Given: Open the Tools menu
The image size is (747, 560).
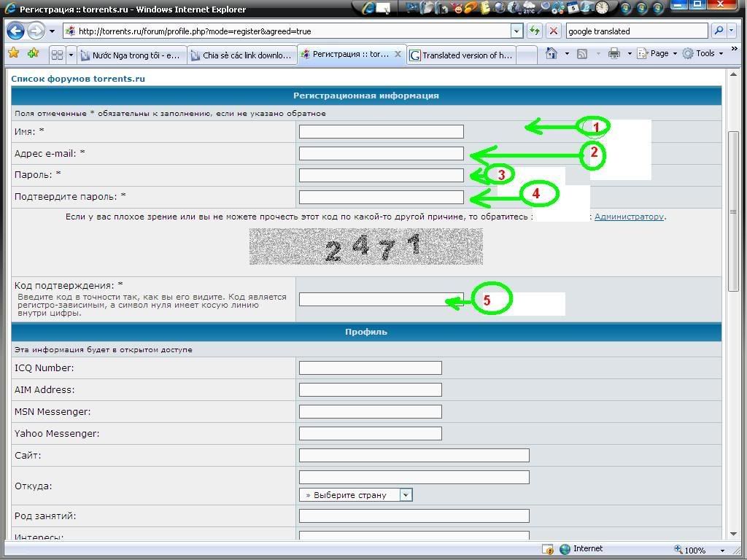Looking at the screenshot, I should [703, 53].
